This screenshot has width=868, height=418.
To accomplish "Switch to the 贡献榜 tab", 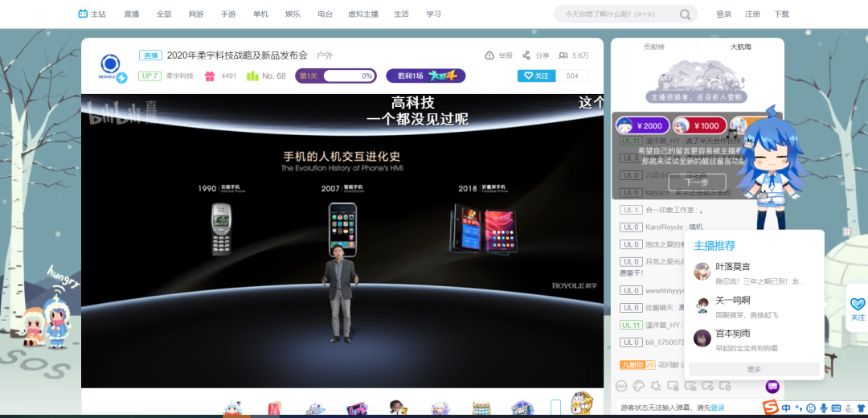I will [654, 47].
